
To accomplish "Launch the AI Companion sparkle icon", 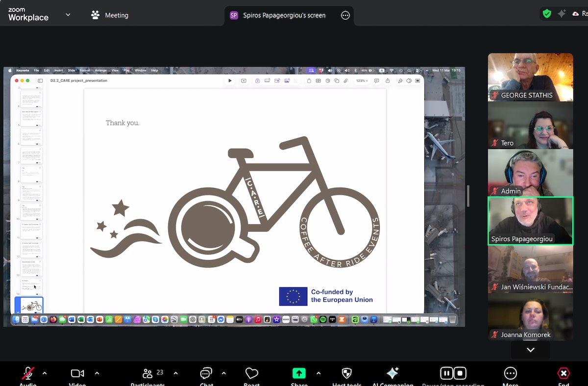I will [392, 374].
